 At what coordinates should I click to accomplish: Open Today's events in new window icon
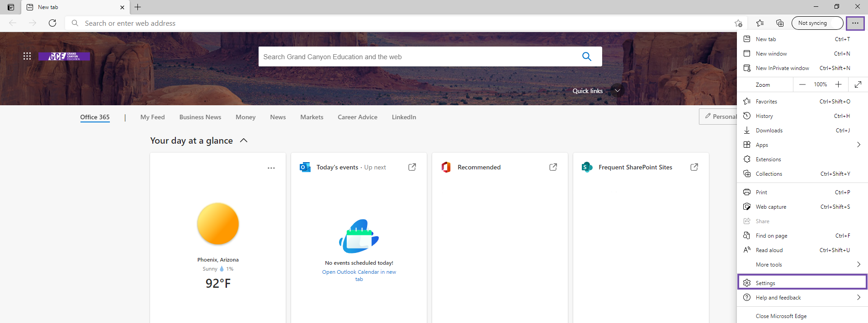click(x=412, y=167)
